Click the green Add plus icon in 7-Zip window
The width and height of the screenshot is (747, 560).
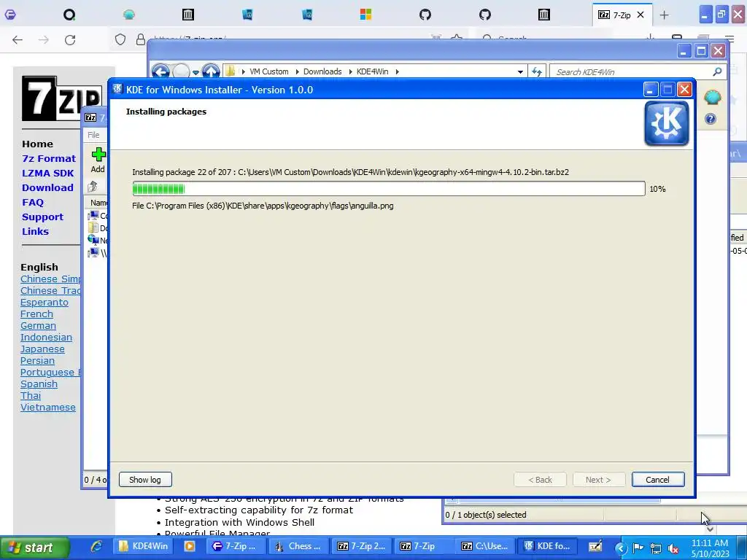click(x=98, y=155)
